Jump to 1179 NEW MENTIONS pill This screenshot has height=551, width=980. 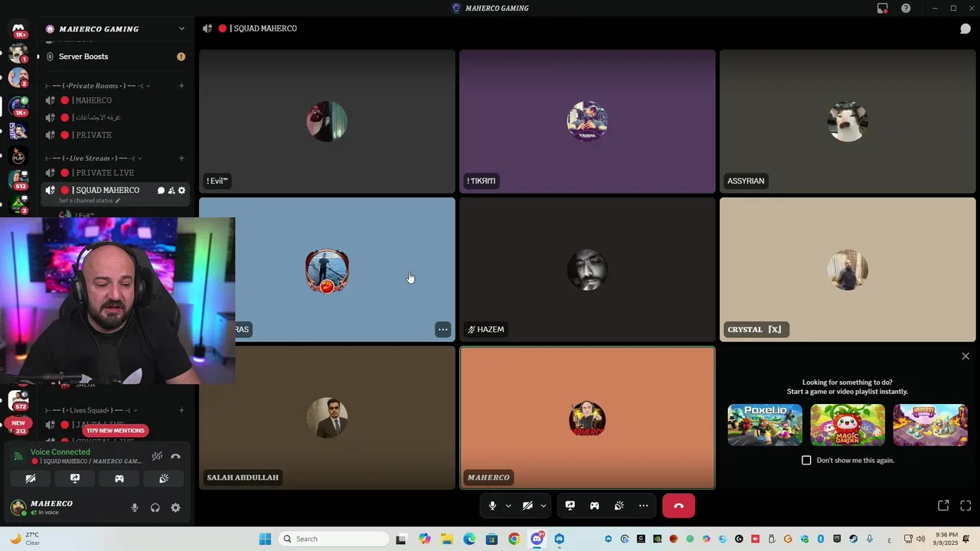coord(116,431)
